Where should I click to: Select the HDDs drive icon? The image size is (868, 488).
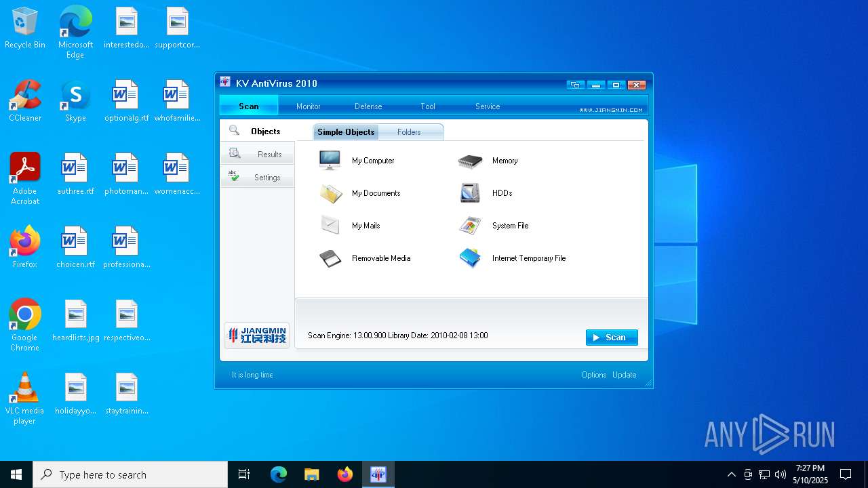point(470,193)
